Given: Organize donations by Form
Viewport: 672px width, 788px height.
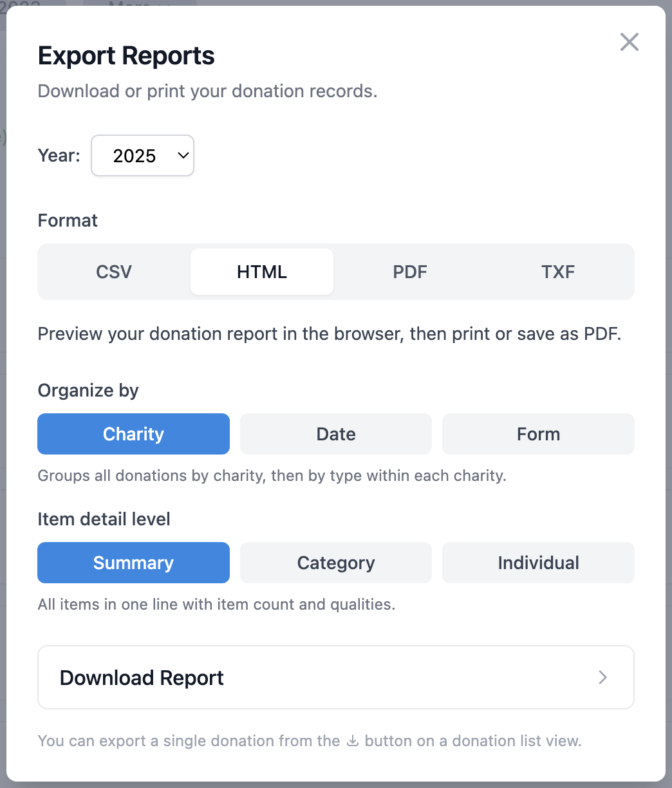Looking at the screenshot, I should (x=538, y=434).
